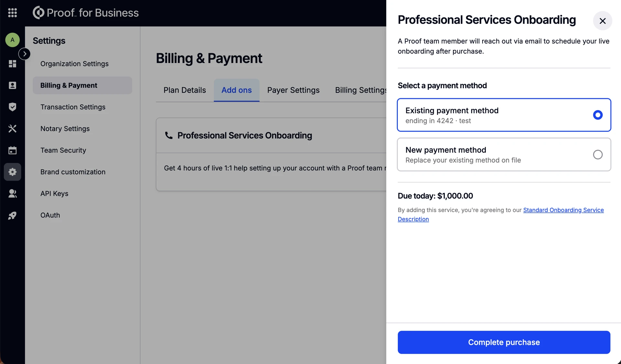Open the calendar icon in sidebar
Screen dimensions: 621x364
pos(12,150)
